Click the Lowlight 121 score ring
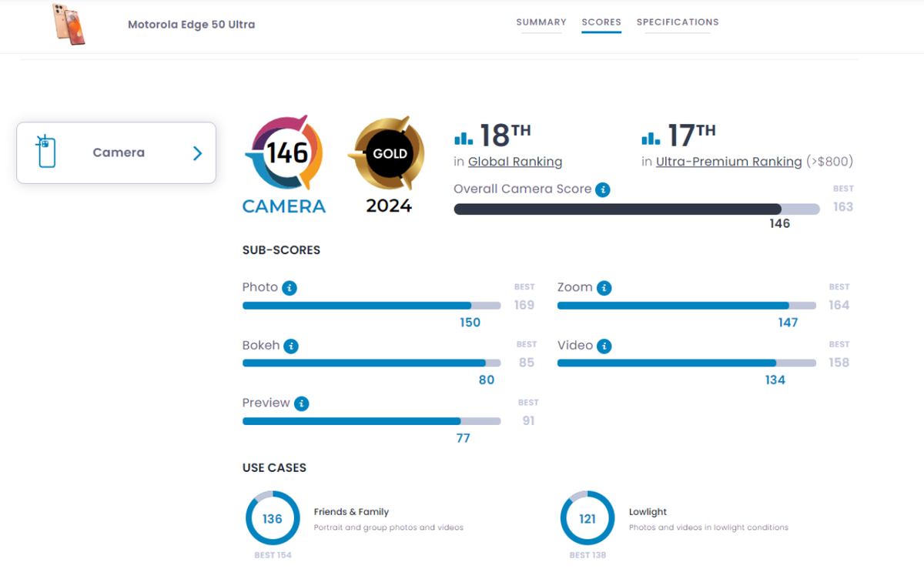Screen dimensions: 924x569 point(588,518)
